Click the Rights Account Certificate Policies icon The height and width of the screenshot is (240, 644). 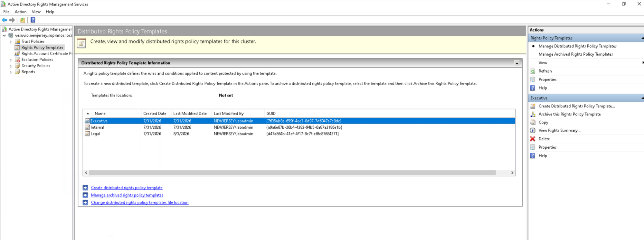pos(17,54)
